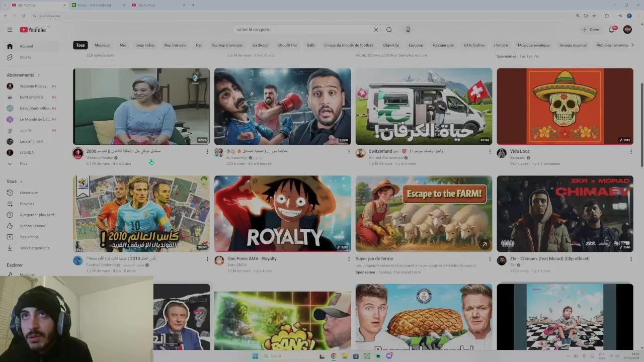The height and width of the screenshot is (362, 644).
Task: Run search with the magnifying glass button
Action: 389,30
